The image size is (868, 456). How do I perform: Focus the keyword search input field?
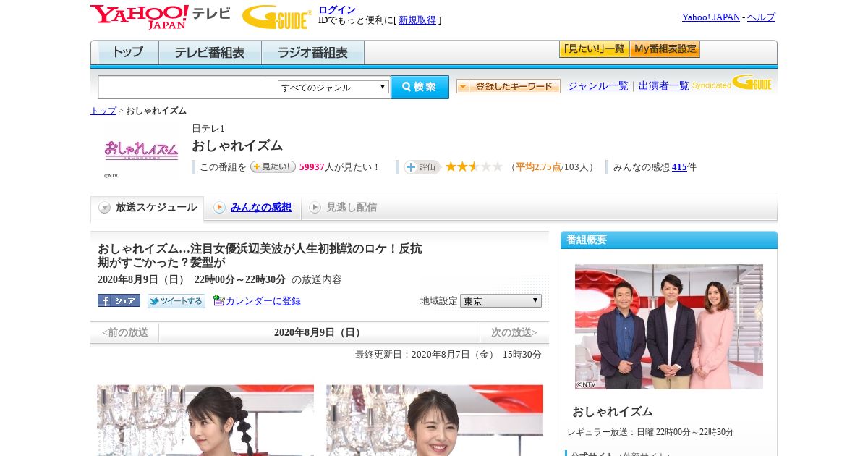[x=187, y=87]
